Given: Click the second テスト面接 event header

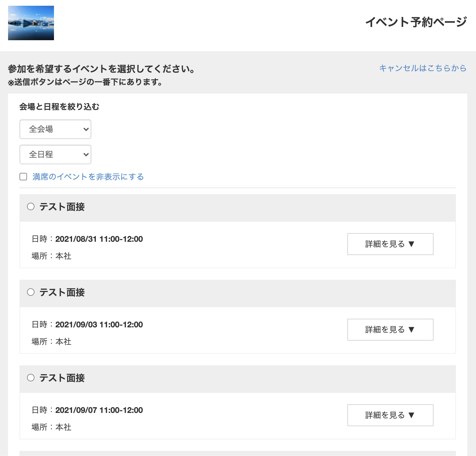Looking at the screenshot, I should 62,292.
